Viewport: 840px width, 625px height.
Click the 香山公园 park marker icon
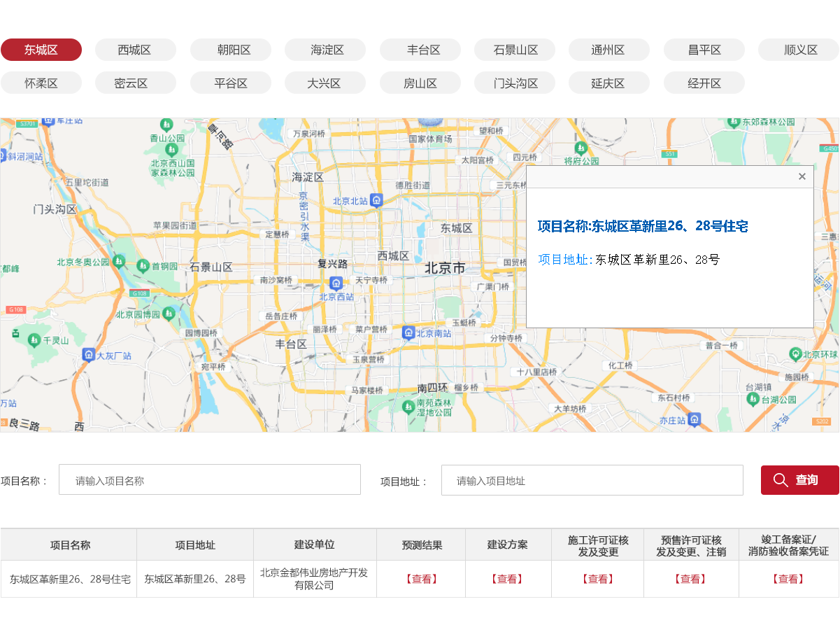click(x=166, y=125)
